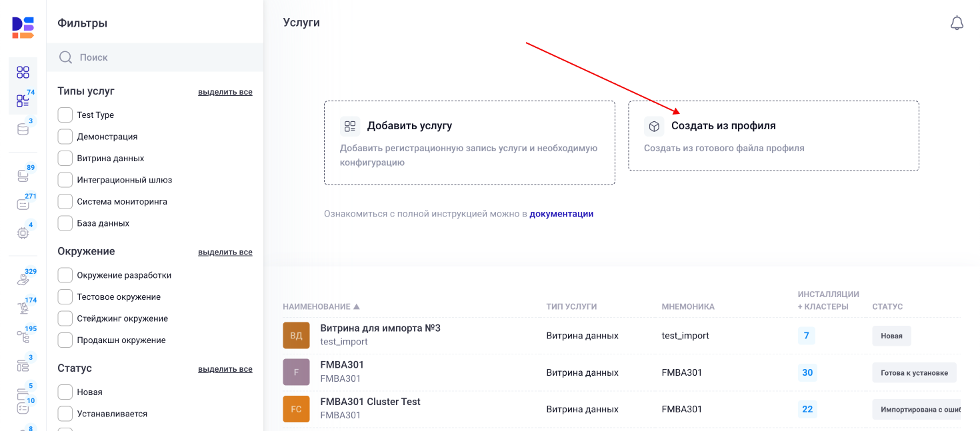Click the company logo in the sidebar
Screen dimensions: 980x431
tap(23, 27)
